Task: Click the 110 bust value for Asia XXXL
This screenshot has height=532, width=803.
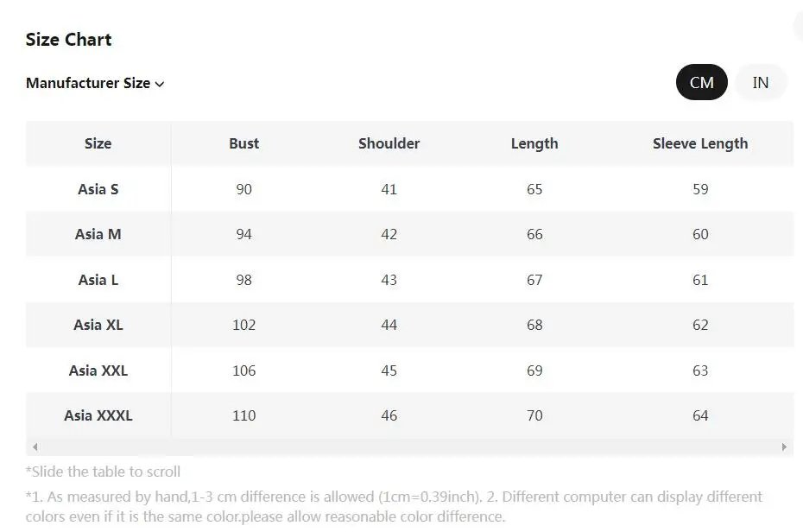Action: (244, 415)
